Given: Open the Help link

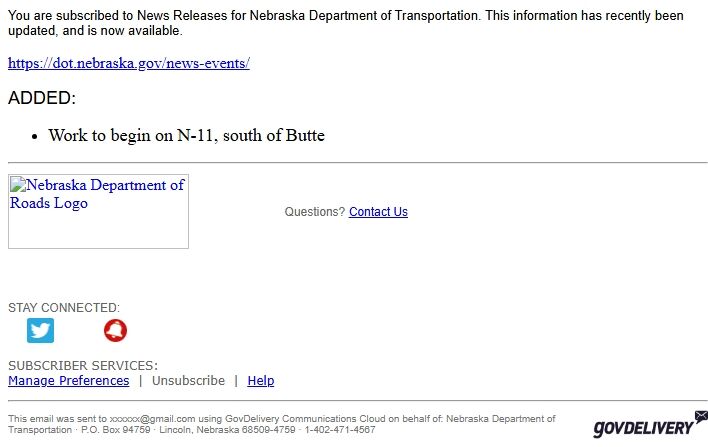Looking at the screenshot, I should (x=261, y=381).
